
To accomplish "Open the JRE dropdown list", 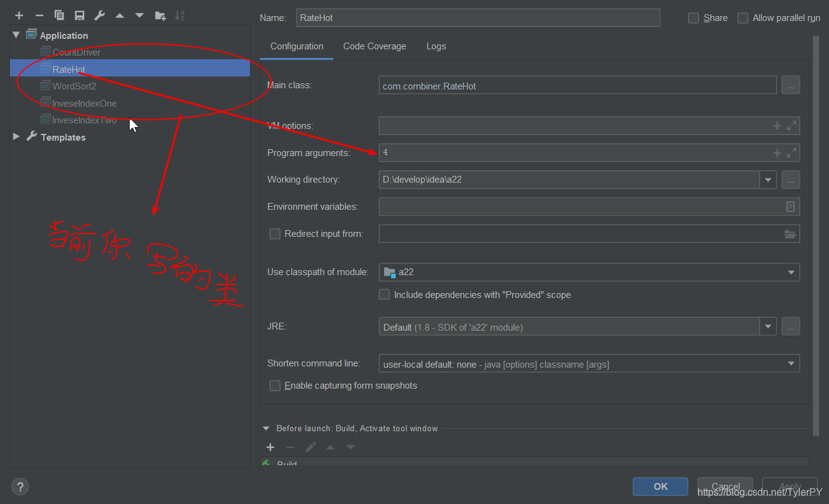I will click(x=768, y=326).
